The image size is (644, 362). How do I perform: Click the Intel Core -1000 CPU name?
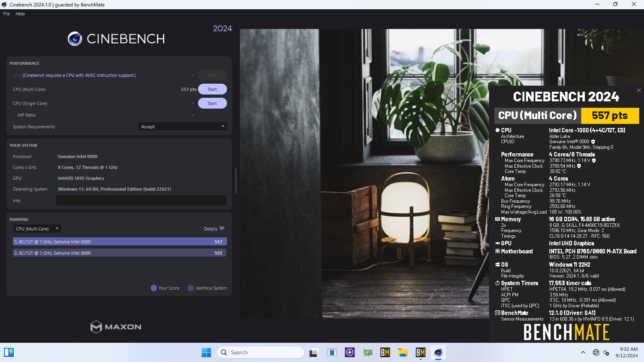coord(587,130)
